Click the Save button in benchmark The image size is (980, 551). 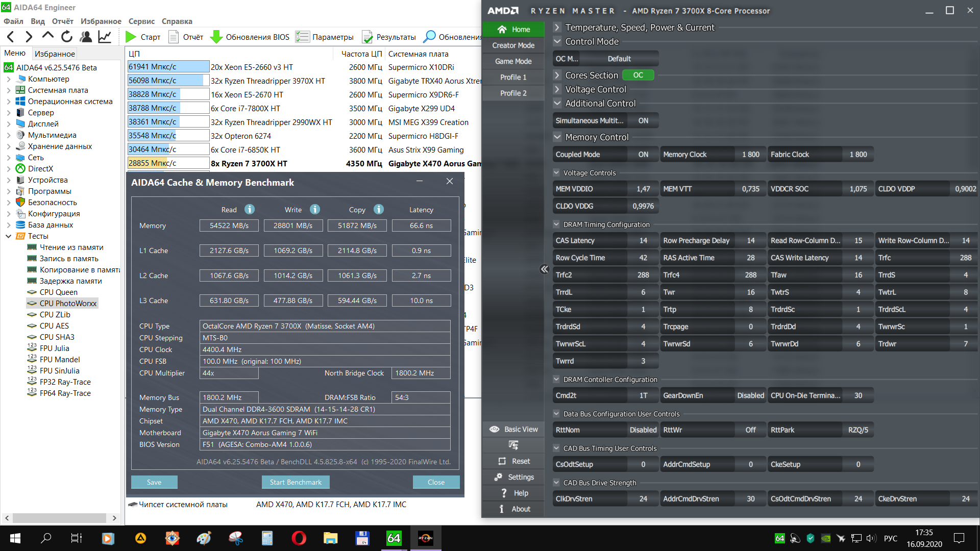[154, 482]
